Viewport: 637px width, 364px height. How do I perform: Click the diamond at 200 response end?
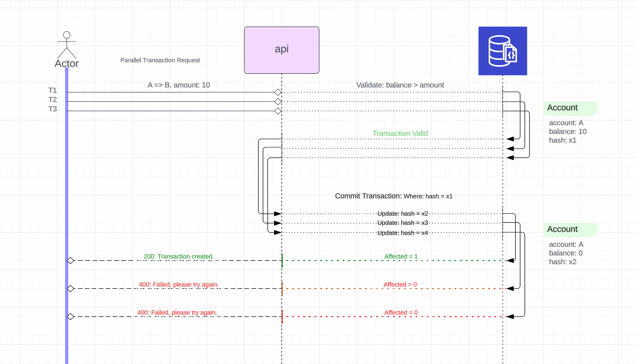[71, 261]
